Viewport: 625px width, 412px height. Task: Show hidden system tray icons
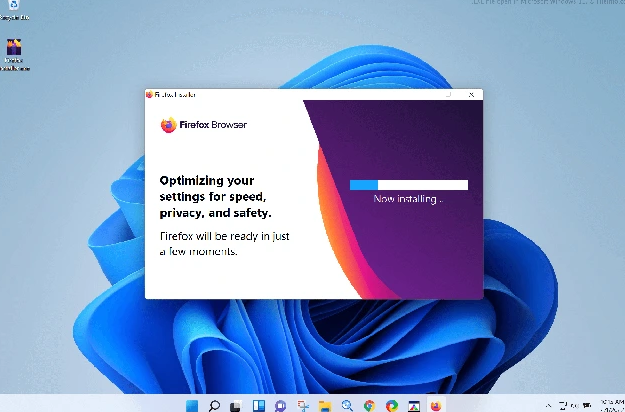(548, 406)
